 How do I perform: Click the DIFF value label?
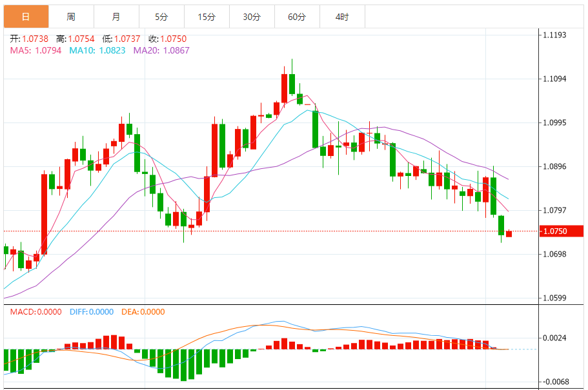tap(92, 312)
